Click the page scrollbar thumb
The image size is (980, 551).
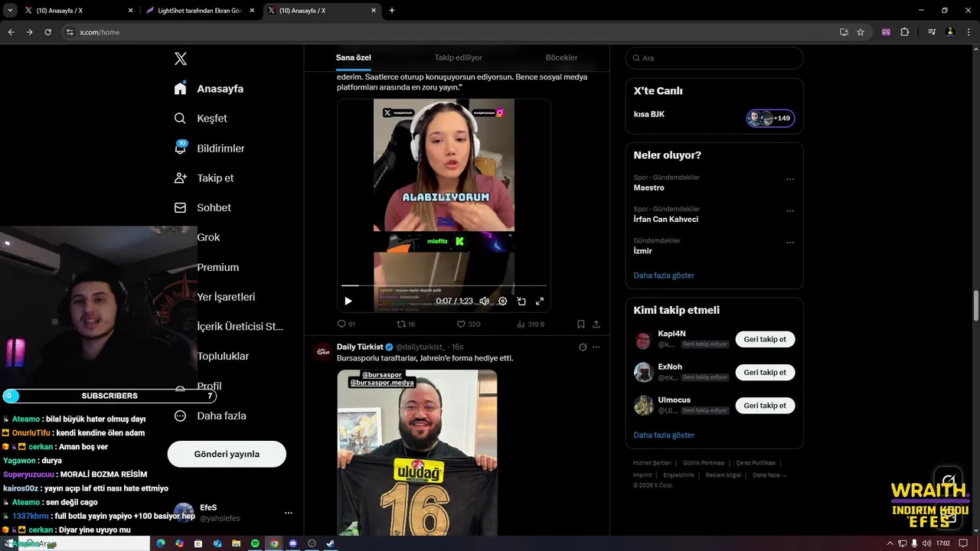[975, 306]
